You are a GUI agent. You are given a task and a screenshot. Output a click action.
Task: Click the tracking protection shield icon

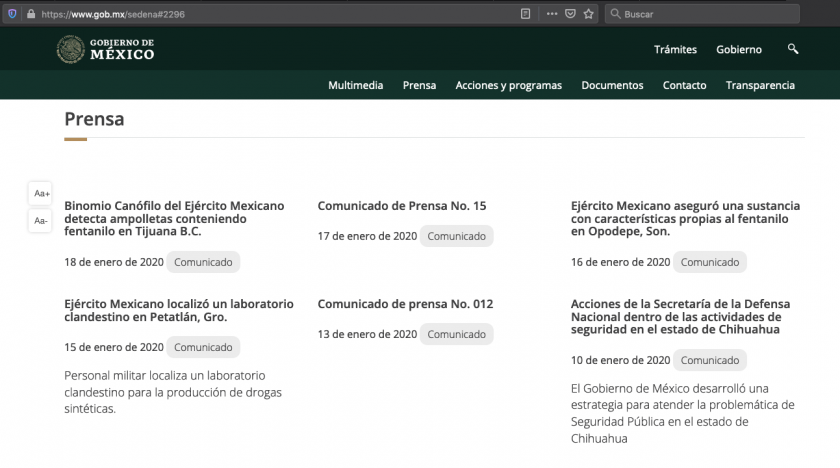click(x=12, y=14)
